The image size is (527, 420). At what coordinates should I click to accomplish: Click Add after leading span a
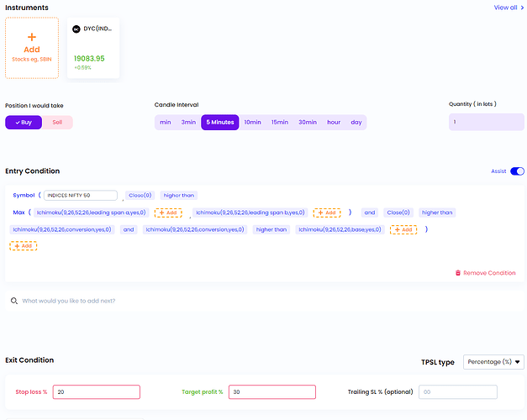pyautogui.click(x=168, y=213)
